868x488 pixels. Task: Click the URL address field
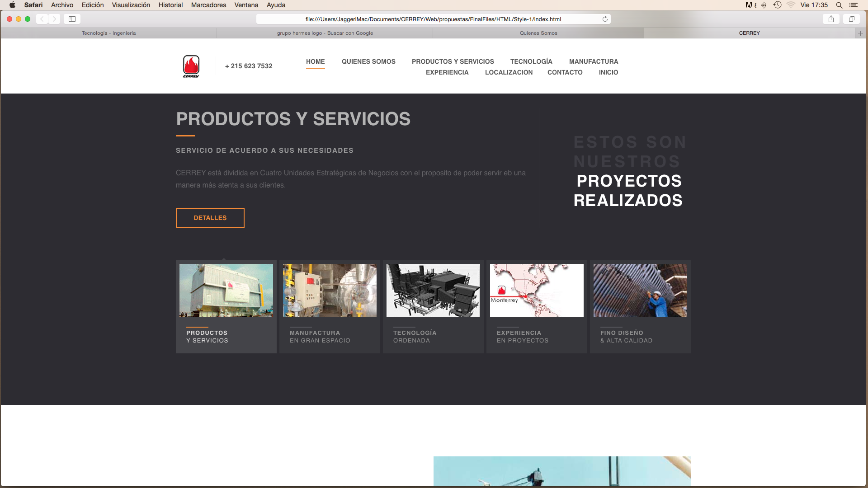click(433, 19)
